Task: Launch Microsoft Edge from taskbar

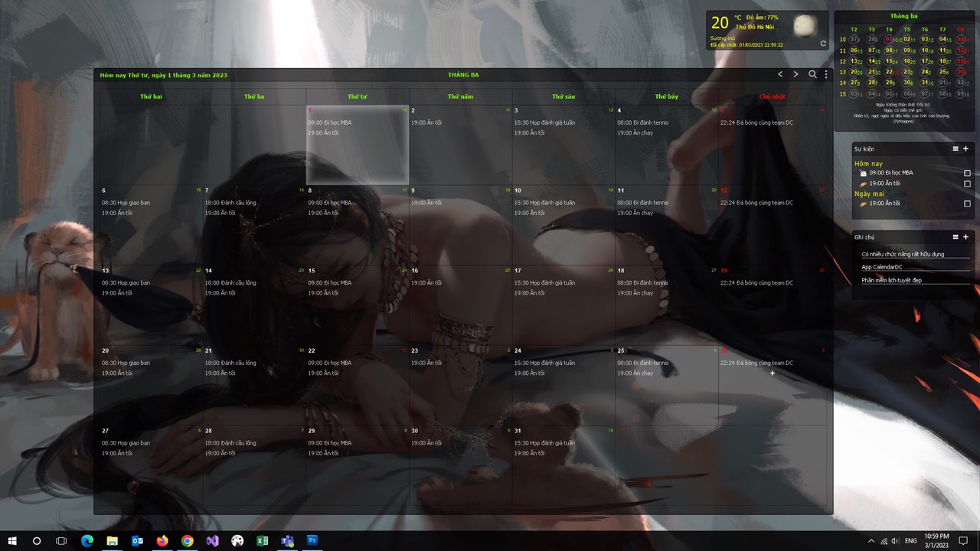Action: pyautogui.click(x=87, y=540)
